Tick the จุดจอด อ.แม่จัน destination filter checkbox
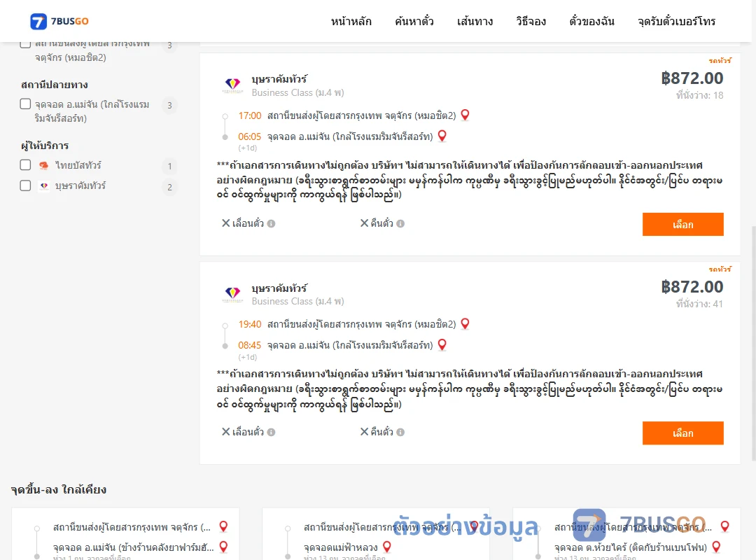The width and height of the screenshot is (756, 560). point(26,104)
